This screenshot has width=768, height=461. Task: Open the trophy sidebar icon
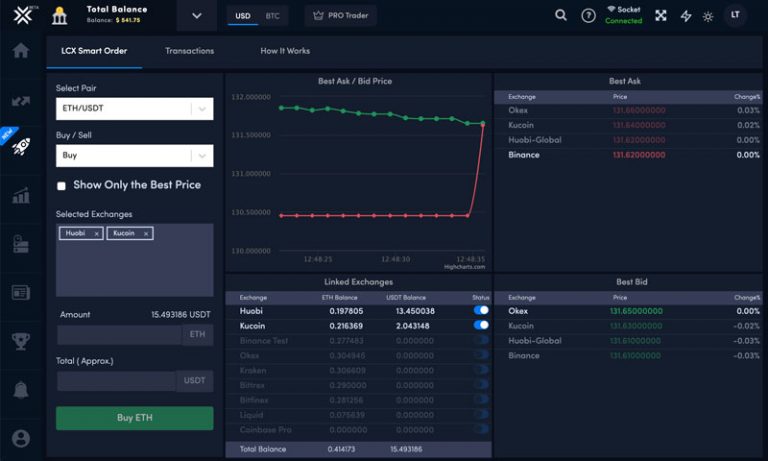coord(21,341)
